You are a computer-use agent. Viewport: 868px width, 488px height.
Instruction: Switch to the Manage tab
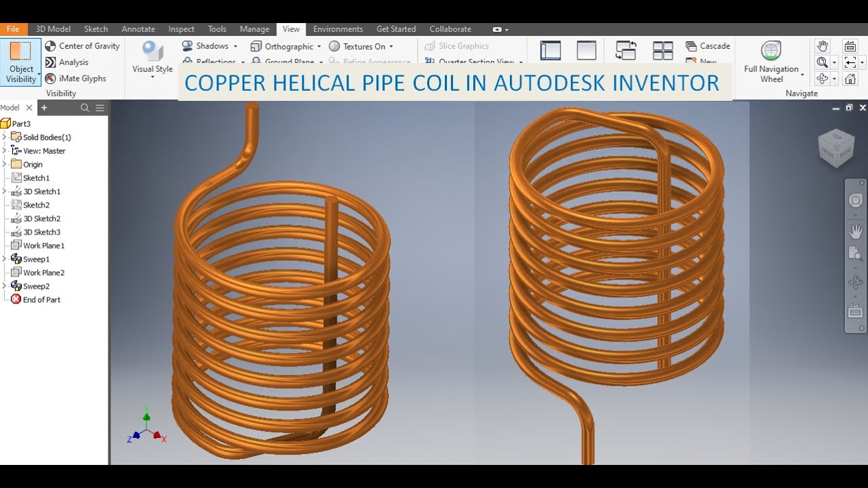click(254, 29)
